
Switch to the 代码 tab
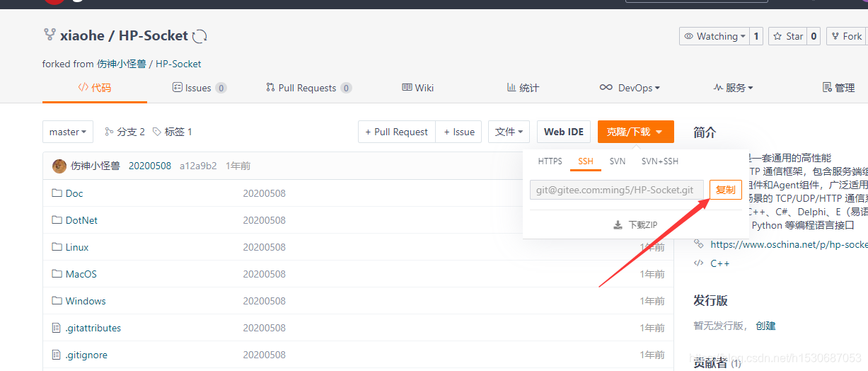tap(95, 88)
